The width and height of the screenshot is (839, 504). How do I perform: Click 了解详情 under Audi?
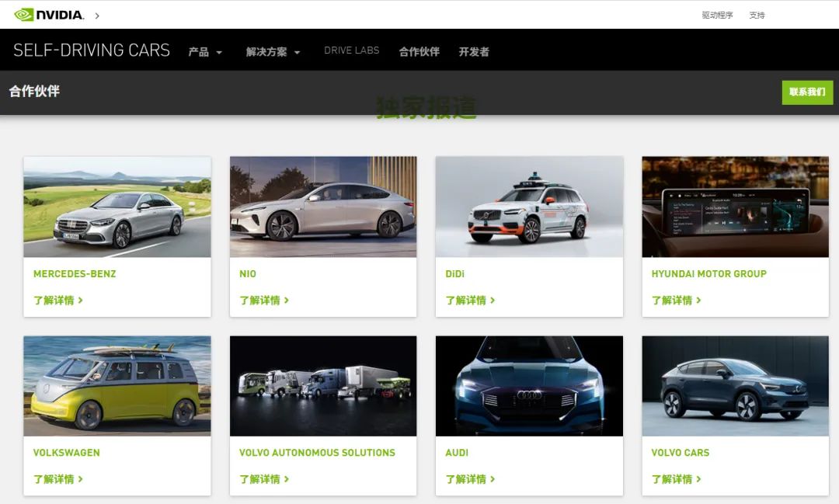(x=470, y=479)
